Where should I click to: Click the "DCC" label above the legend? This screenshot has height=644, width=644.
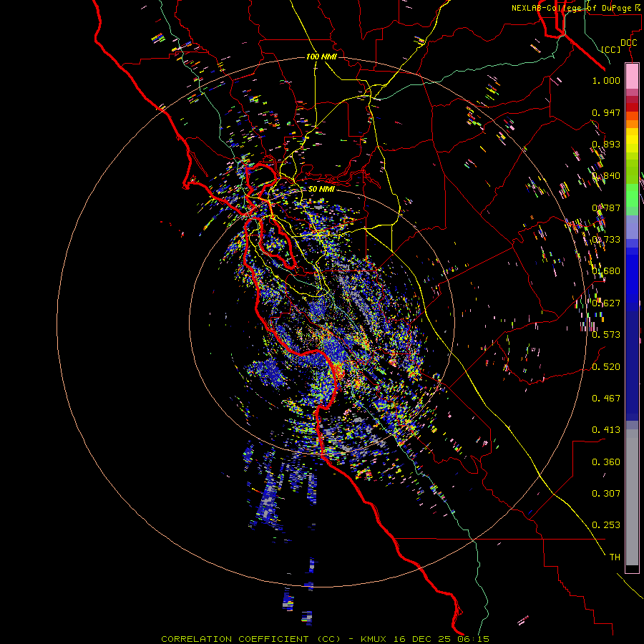point(628,43)
